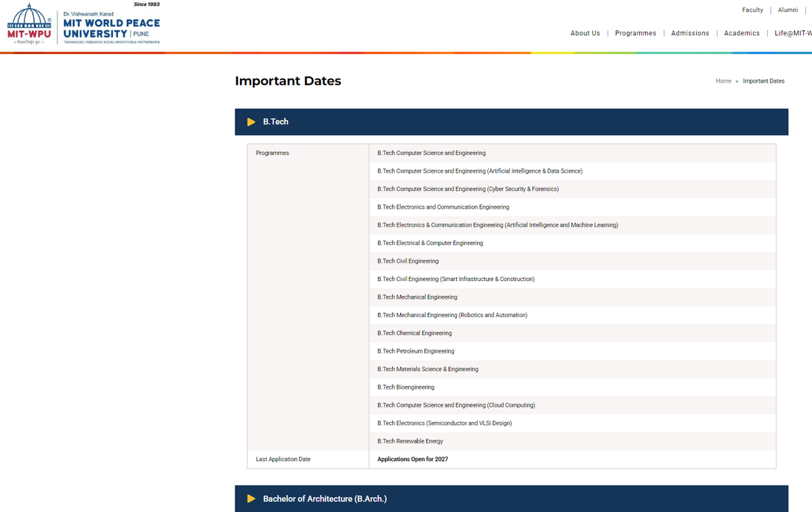Click the B.Tech section header title
The height and width of the screenshot is (512, 812).
point(275,122)
